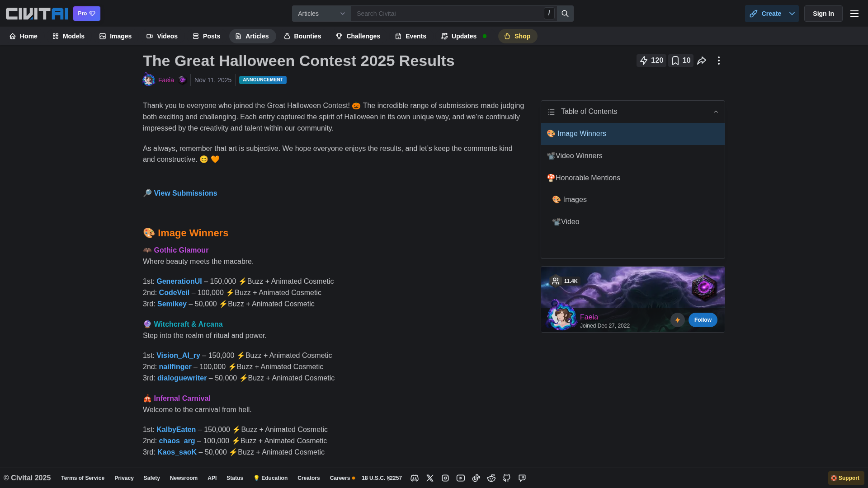The width and height of the screenshot is (868, 488).
Task: Open the three-dot article options menu
Action: point(718,61)
